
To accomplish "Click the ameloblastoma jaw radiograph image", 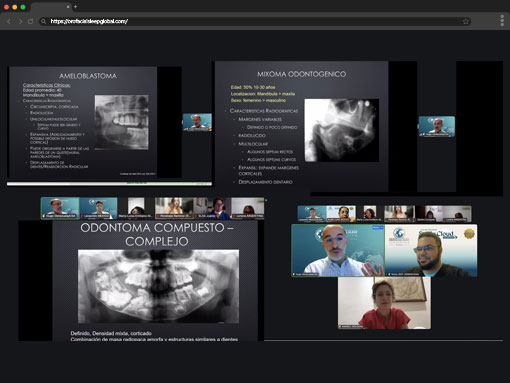I will tap(121, 122).
